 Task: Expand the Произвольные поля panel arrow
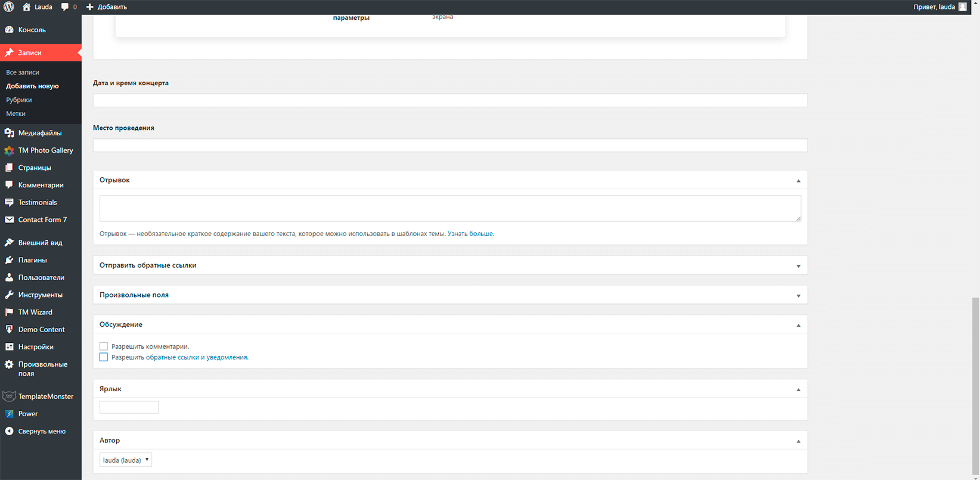click(798, 296)
